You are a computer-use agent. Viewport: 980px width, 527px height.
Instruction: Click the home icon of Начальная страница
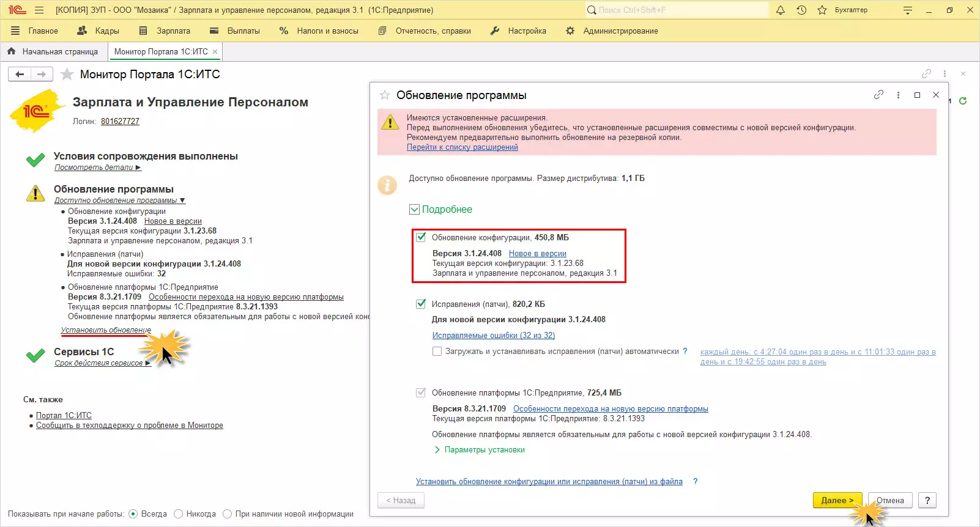12,51
